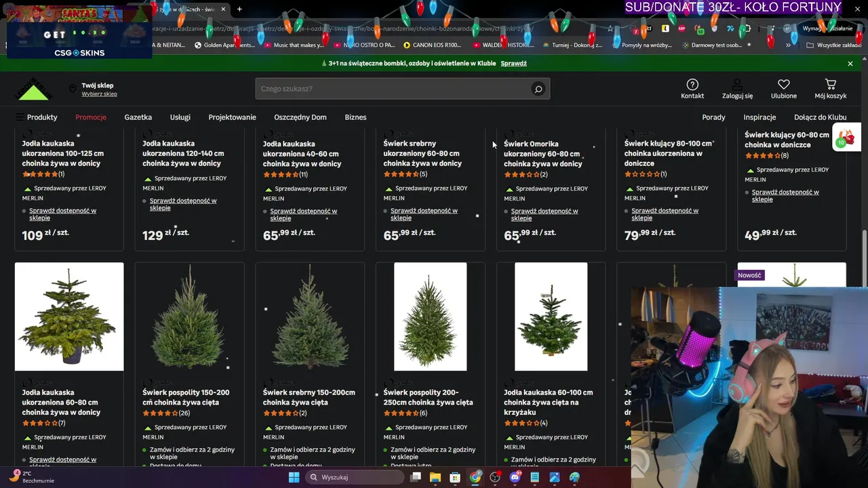The height and width of the screenshot is (488, 868).
Task: Open Windows Start menu
Action: tap(294, 477)
